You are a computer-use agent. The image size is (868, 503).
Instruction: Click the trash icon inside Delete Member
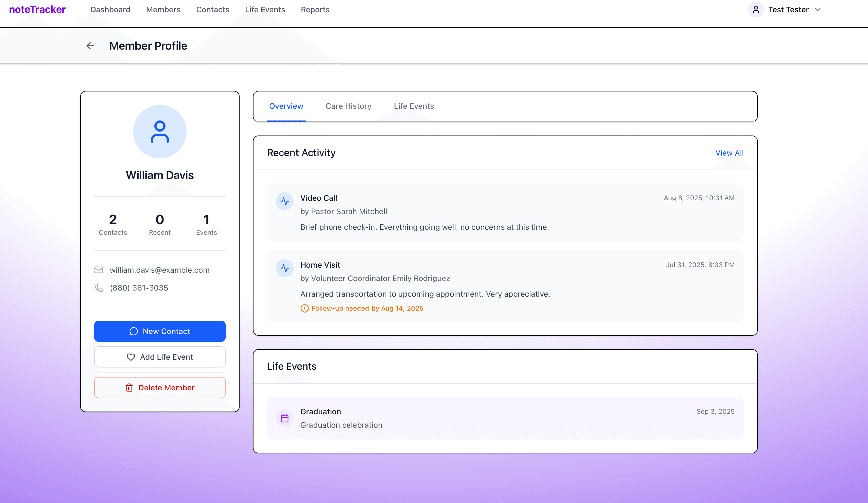tap(130, 388)
